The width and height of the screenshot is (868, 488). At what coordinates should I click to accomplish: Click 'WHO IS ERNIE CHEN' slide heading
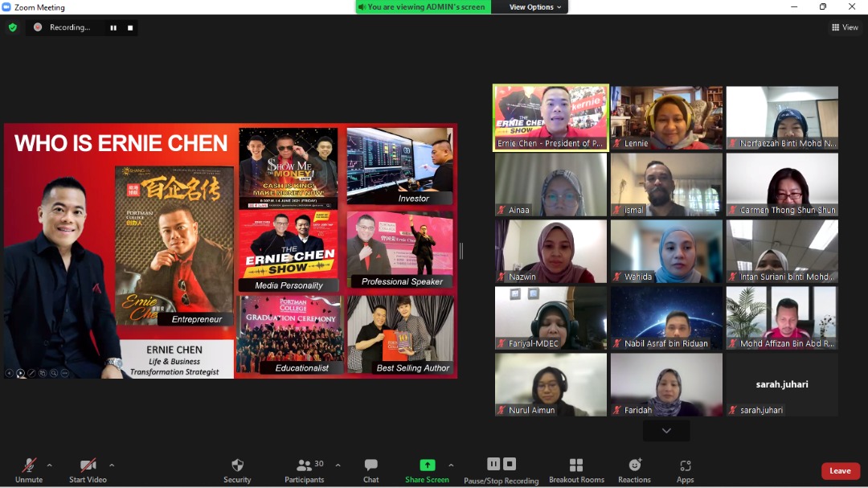pyautogui.click(x=121, y=143)
